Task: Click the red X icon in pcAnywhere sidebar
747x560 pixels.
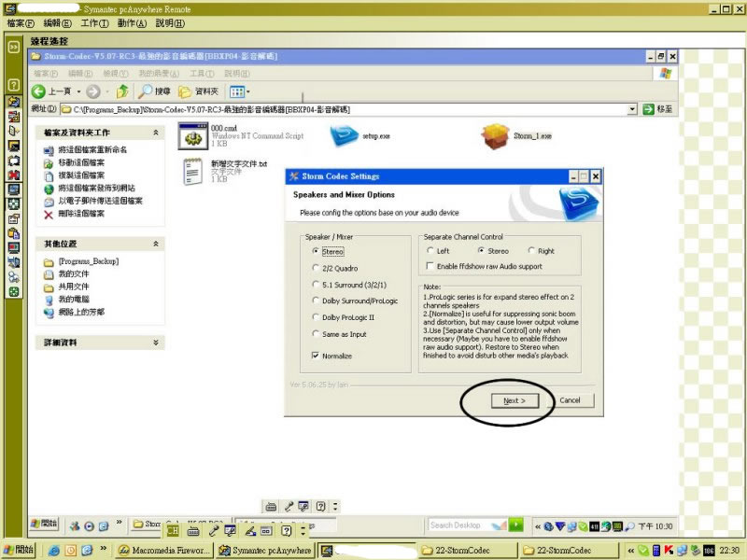Action: 14,175
